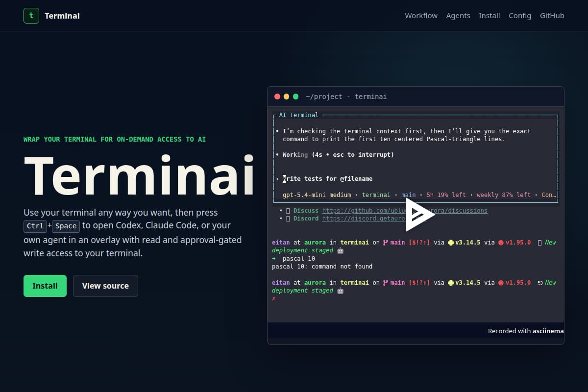
Task: Click the green terminal window dot
Action: [295, 97]
